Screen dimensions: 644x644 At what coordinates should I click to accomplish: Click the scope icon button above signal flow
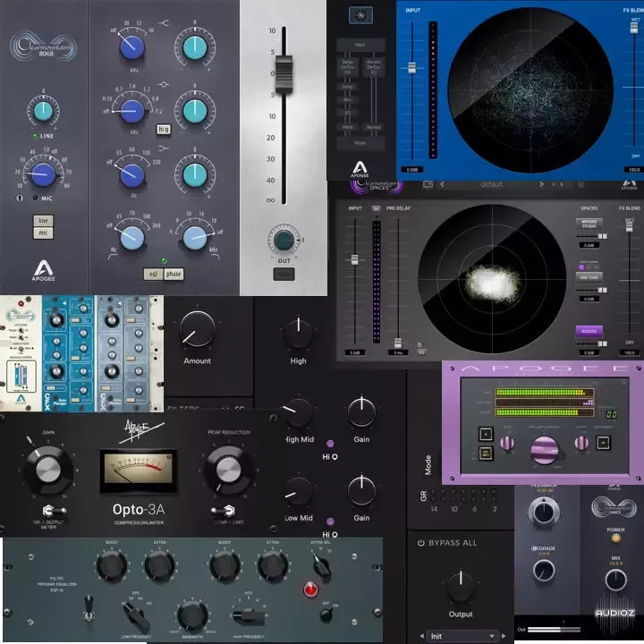pyautogui.click(x=360, y=15)
